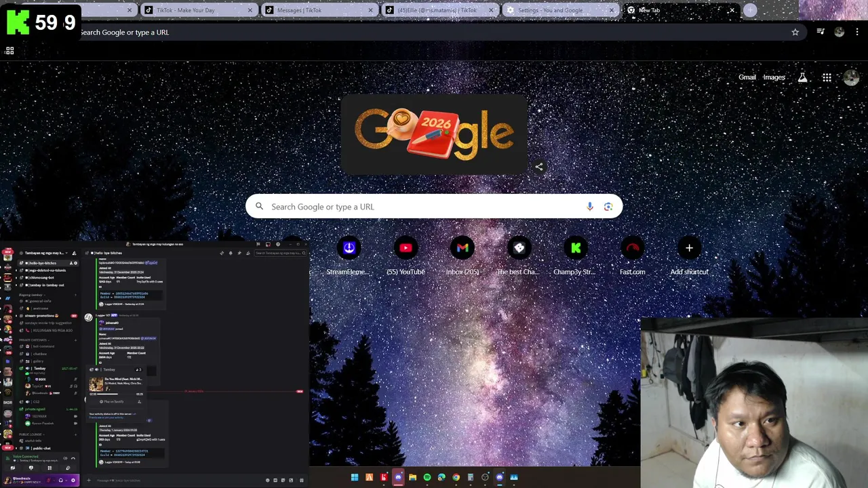Disconnect from Discord voice channel
The width and height of the screenshot is (868, 488).
point(73,458)
